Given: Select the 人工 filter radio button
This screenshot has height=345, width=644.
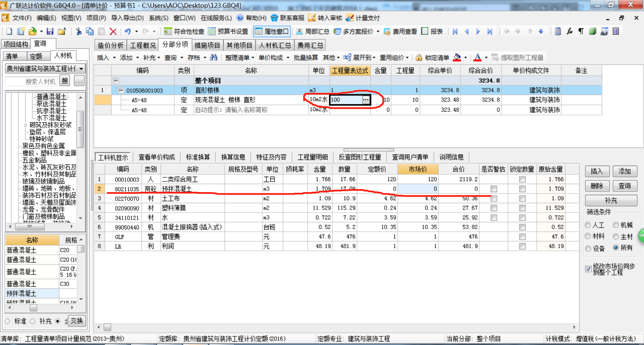Looking at the screenshot, I should coord(588,225).
